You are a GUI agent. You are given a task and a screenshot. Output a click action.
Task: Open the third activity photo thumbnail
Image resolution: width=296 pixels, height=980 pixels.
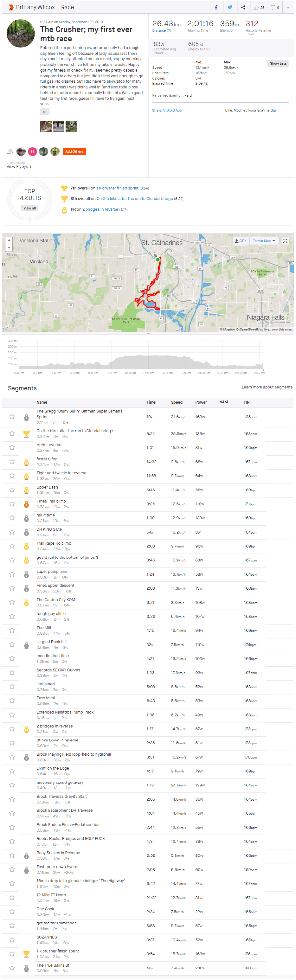[71, 126]
